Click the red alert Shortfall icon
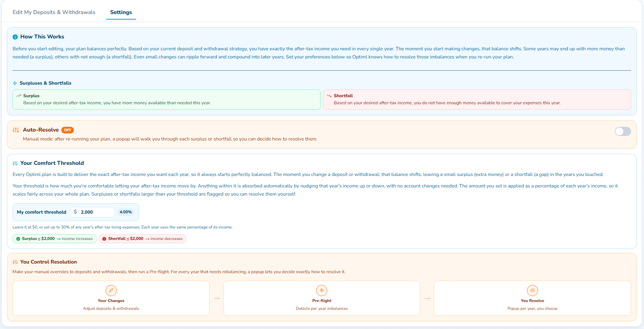 tap(104, 239)
